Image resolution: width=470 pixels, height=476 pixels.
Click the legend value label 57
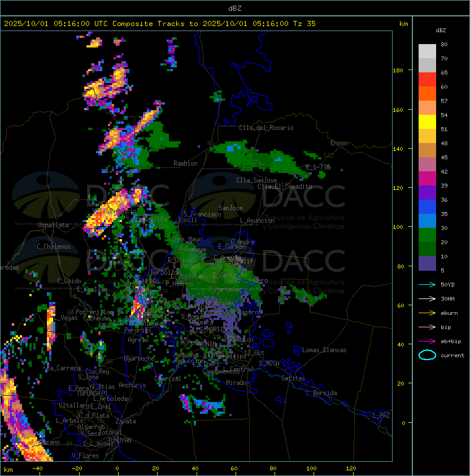click(x=444, y=101)
